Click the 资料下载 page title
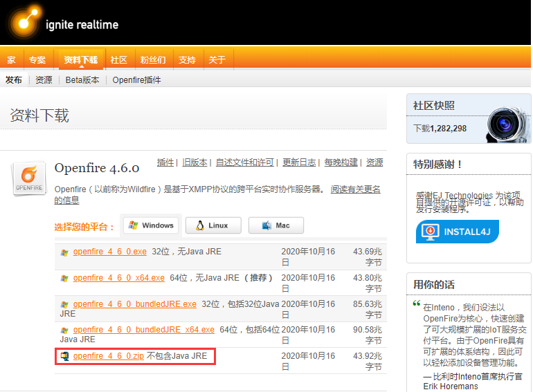 (39, 115)
